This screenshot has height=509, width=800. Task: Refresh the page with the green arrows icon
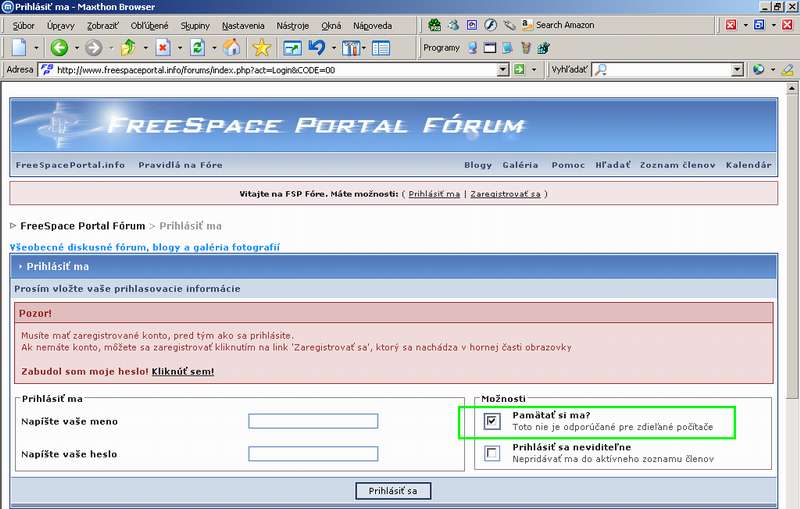197,48
